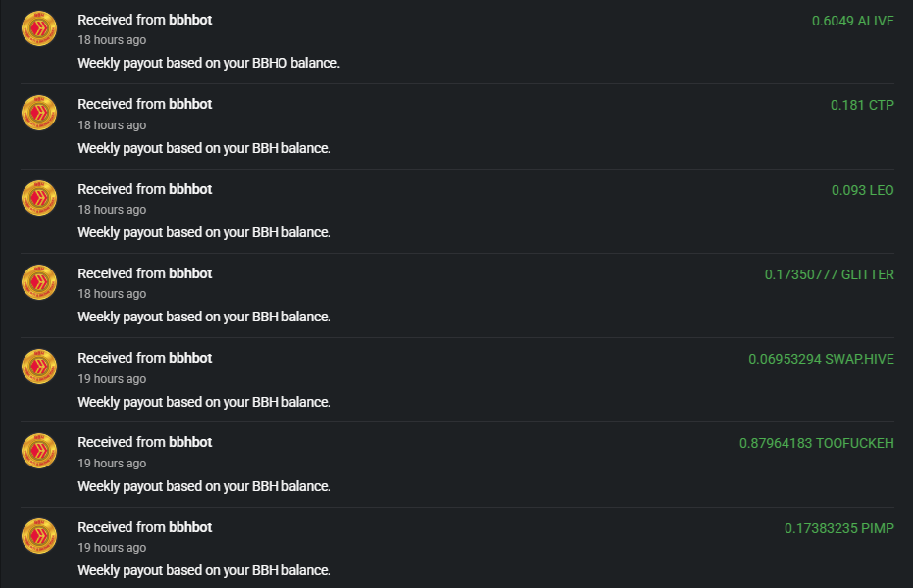This screenshot has height=588, width=913.
Task: Click the BBHO balance weekly payout memo
Action: [208, 63]
